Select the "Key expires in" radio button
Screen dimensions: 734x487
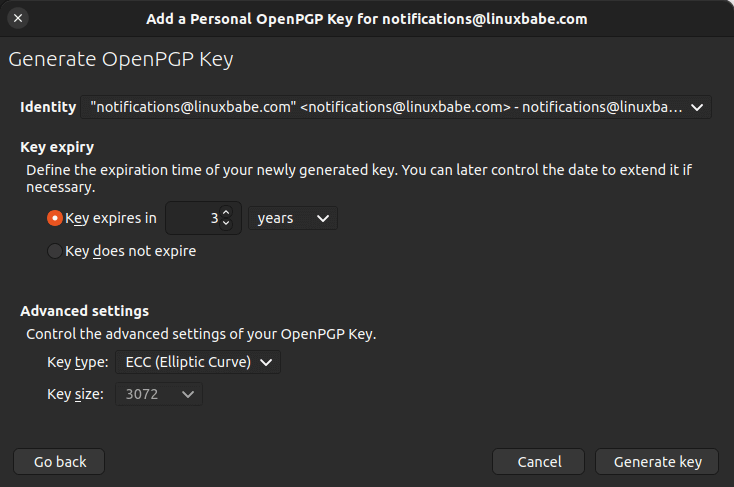click(55, 218)
